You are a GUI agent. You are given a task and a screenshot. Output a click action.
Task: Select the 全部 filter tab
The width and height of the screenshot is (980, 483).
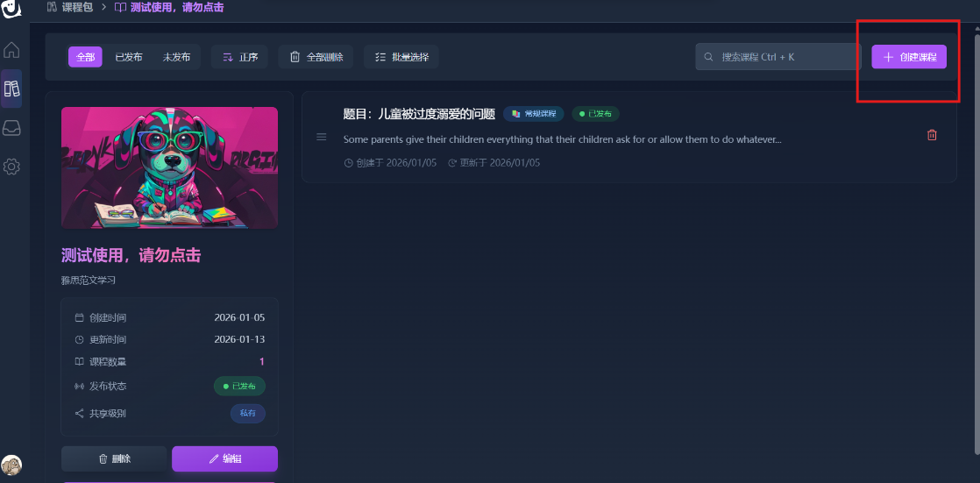(x=86, y=57)
